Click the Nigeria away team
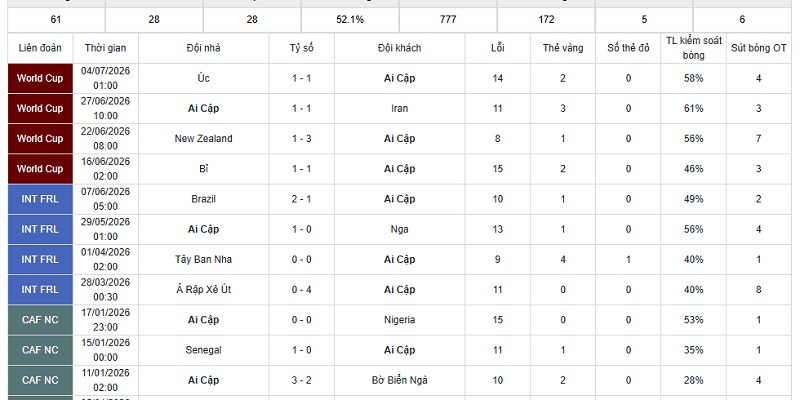This screenshot has width=800, height=400. tap(399, 320)
